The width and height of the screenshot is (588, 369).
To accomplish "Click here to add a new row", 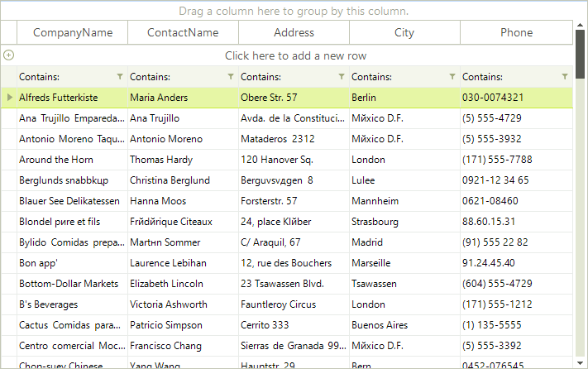I will (295, 55).
